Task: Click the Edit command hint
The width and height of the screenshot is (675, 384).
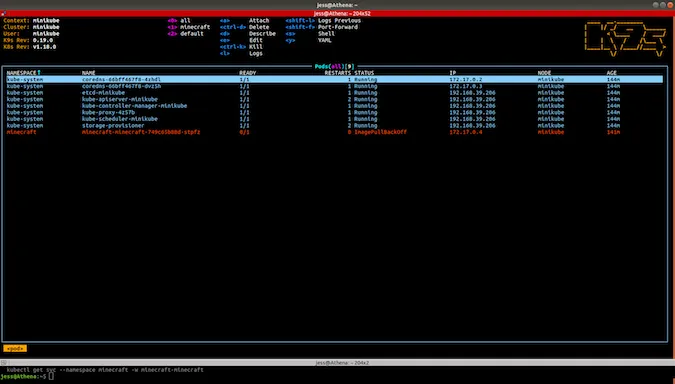Action: tap(242, 40)
